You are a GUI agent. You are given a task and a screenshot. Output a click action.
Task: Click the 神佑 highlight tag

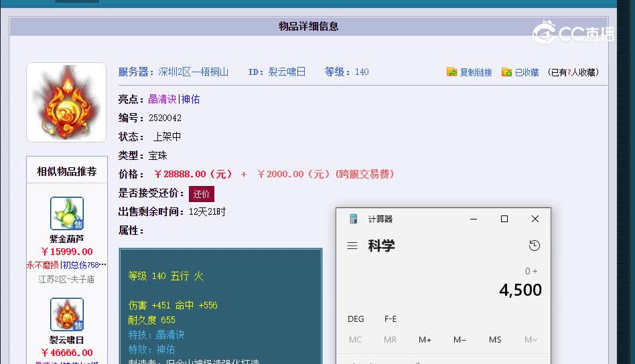point(190,99)
